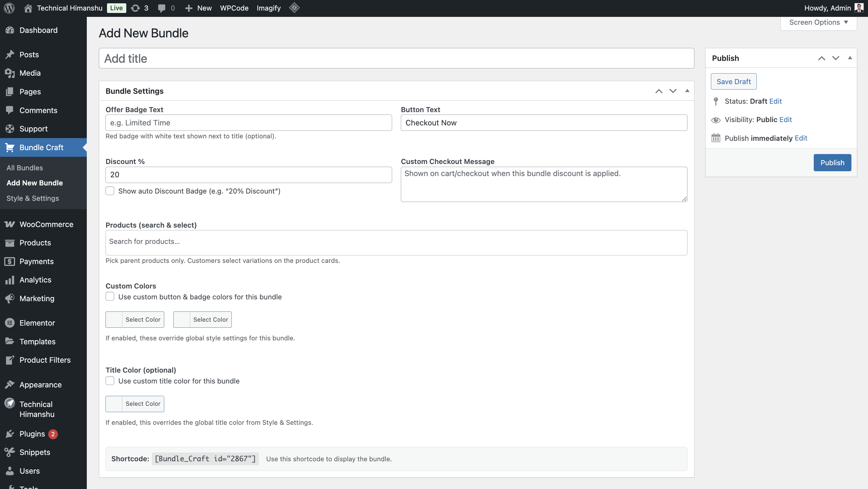Tick Use custom title color checkbox
868x489 pixels.
coord(110,381)
